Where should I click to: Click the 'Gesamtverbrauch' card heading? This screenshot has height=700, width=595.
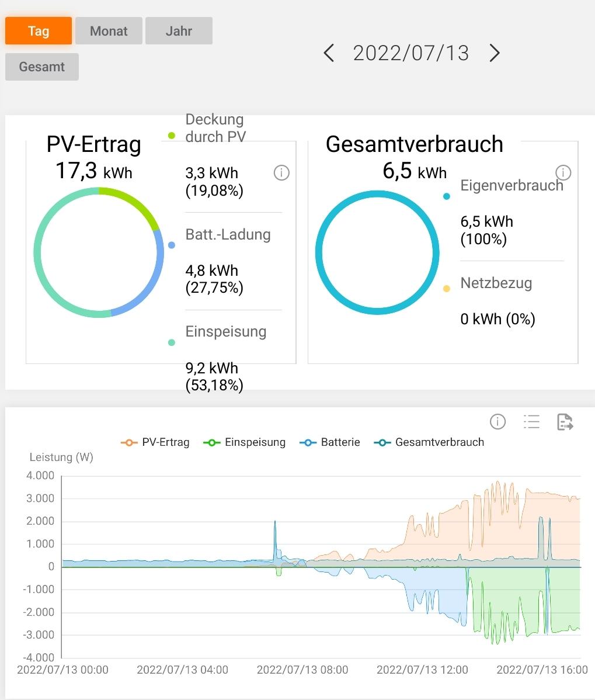pos(415,144)
